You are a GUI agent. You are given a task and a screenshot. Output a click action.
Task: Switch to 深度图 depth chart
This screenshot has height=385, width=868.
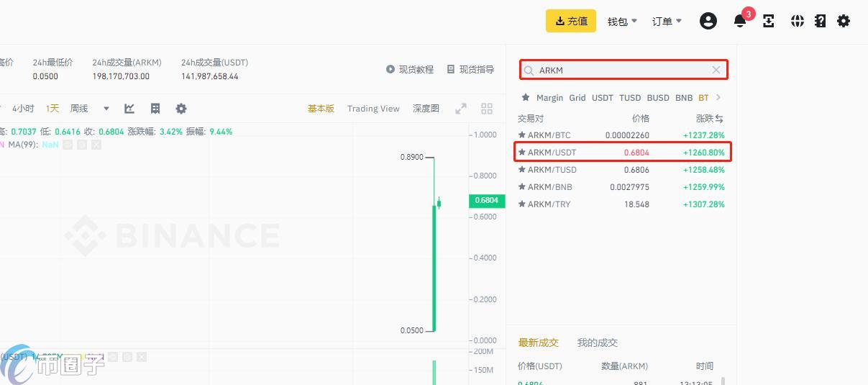(x=426, y=109)
